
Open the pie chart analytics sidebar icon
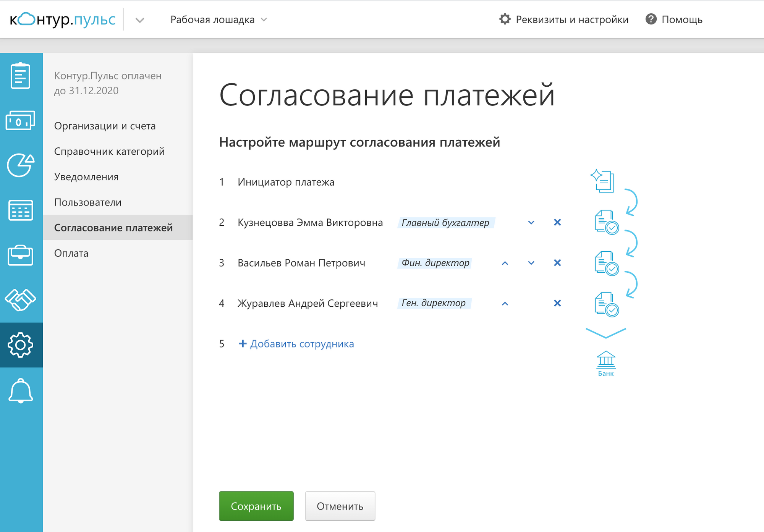click(21, 165)
